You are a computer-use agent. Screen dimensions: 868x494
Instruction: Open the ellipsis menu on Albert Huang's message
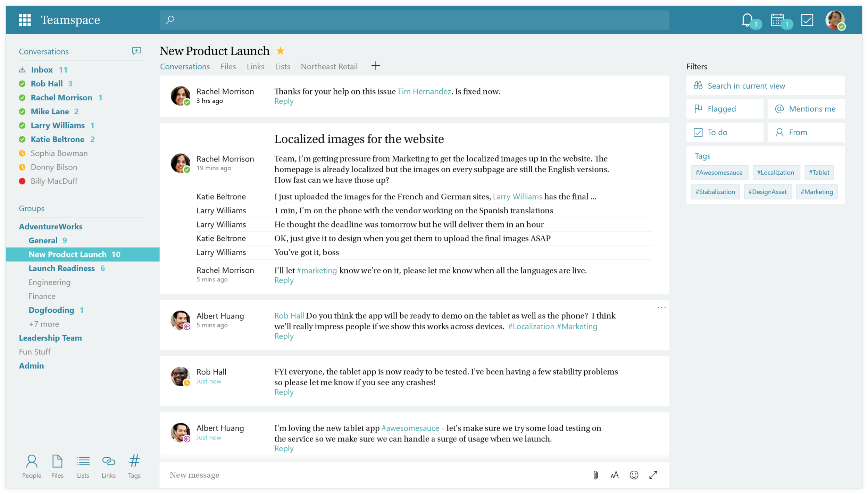coord(661,307)
